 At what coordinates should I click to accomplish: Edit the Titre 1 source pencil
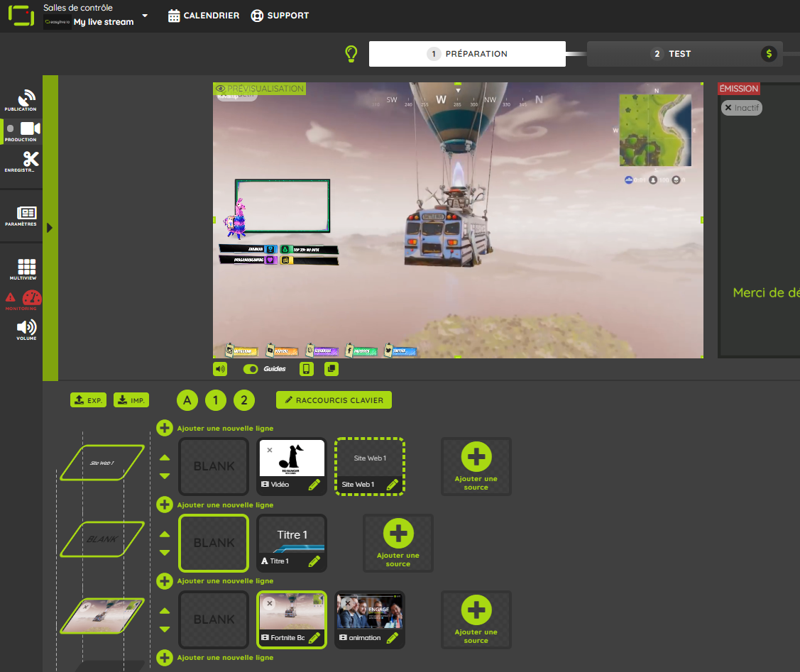tap(314, 561)
